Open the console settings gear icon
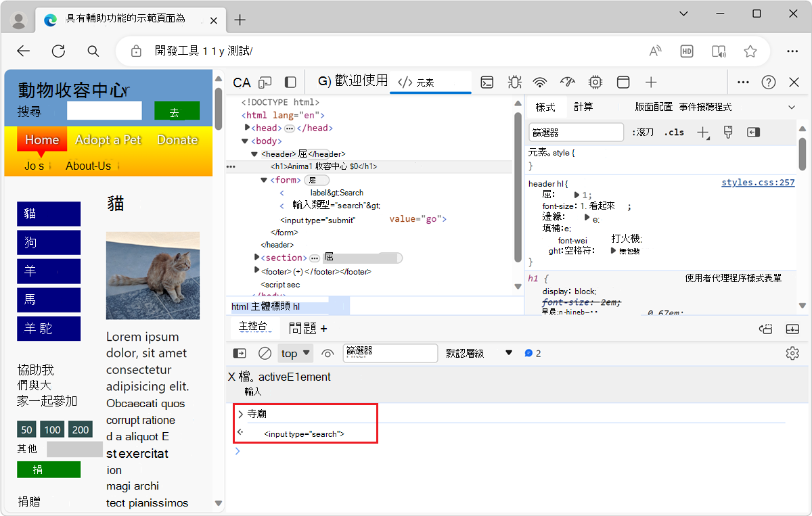812x516 pixels. point(792,352)
